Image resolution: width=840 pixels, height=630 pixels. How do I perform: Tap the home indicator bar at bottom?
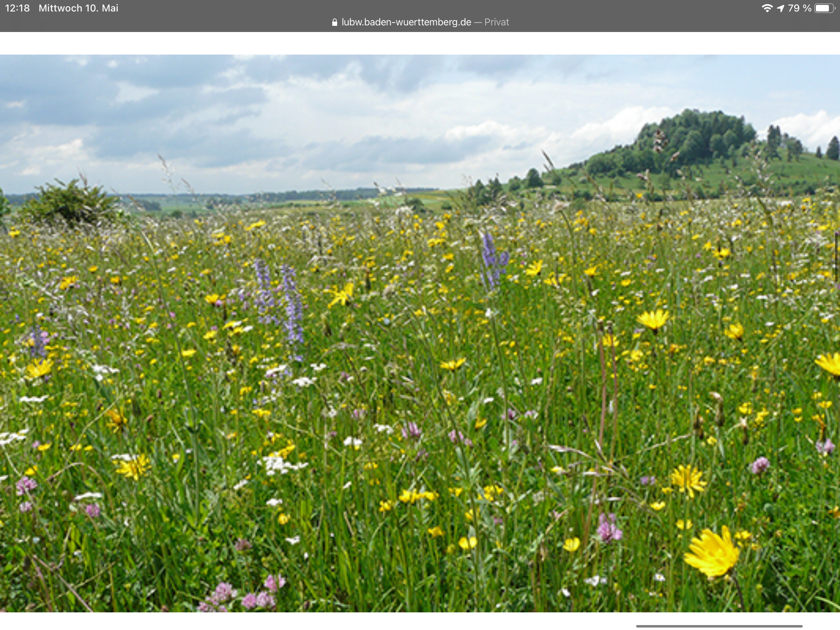[x=719, y=626]
